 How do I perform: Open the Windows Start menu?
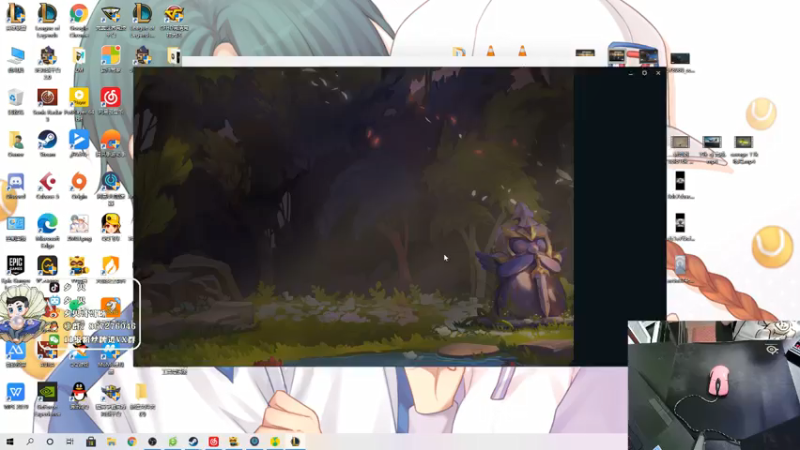(x=10, y=441)
